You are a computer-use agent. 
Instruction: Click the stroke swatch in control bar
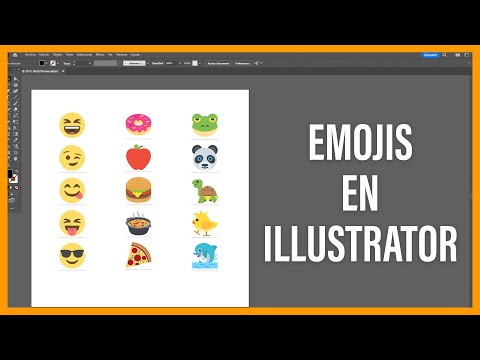pyautogui.click(x=53, y=63)
